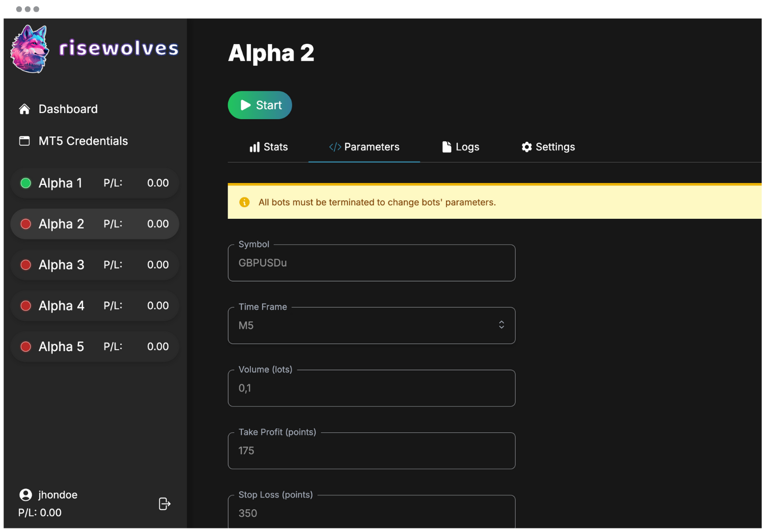Select the Parameters tab

point(364,147)
